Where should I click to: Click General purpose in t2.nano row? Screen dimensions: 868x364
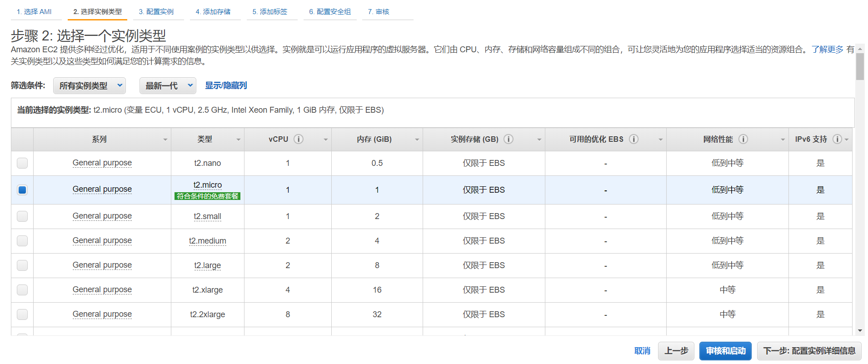click(102, 163)
